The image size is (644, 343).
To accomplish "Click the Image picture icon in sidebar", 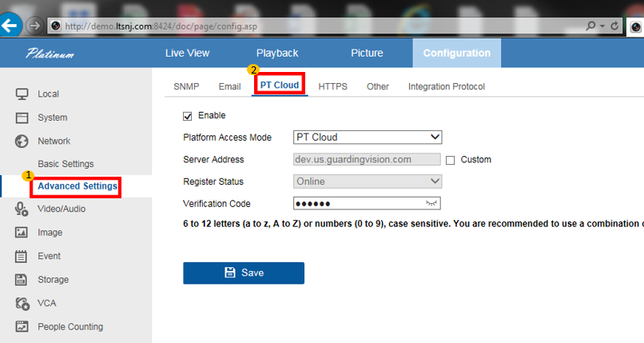I will click(22, 233).
